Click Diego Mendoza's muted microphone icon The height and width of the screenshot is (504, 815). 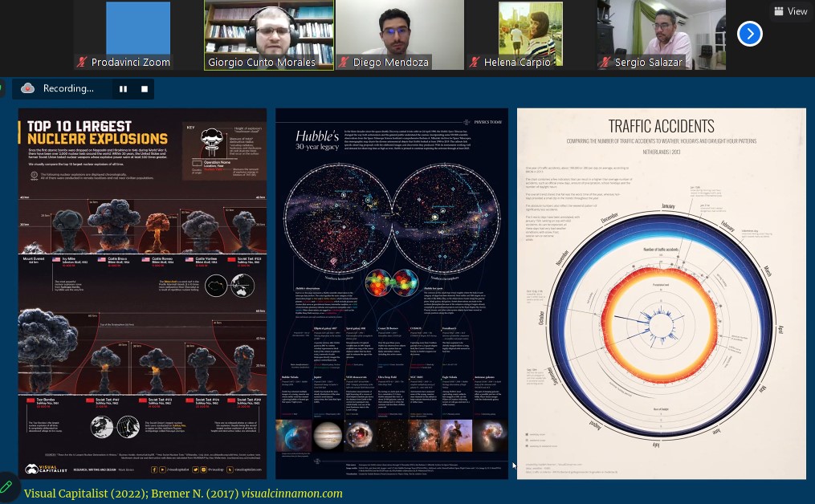(x=343, y=63)
